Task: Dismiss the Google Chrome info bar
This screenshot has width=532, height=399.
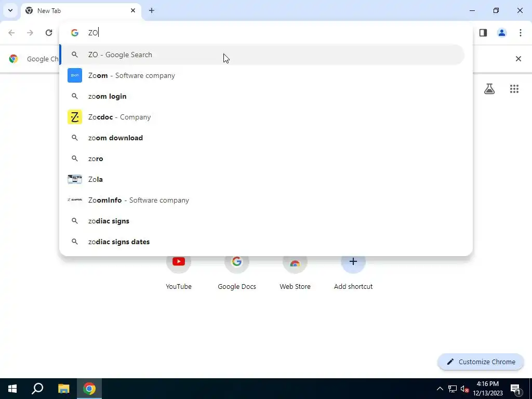Action: click(518, 59)
